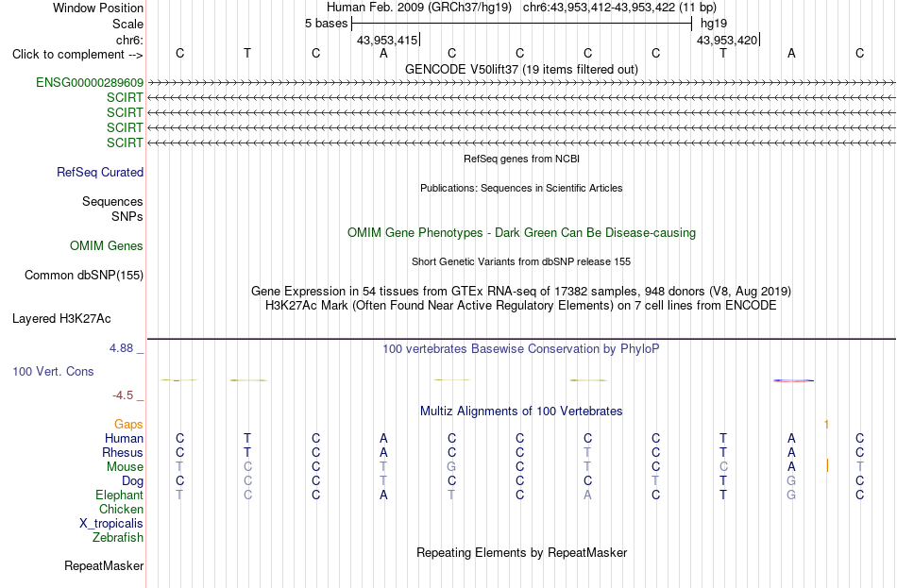The width and height of the screenshot is (897, 588).
Task: Click the Sequences track label
Action: [112, 201]
